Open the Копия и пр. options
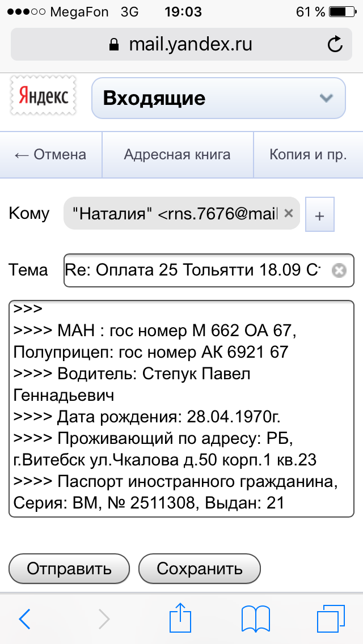The image size is (363, 644). (x=307, y=155)
